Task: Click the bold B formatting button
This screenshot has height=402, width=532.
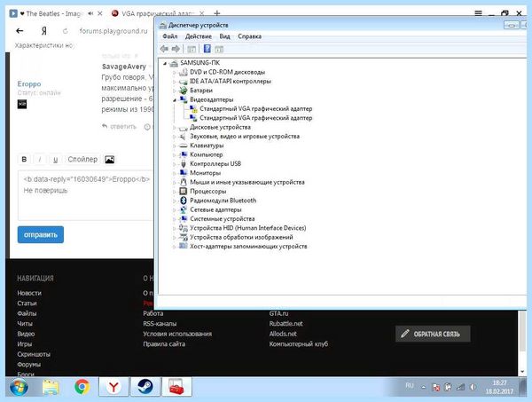Action: [24, 159]
